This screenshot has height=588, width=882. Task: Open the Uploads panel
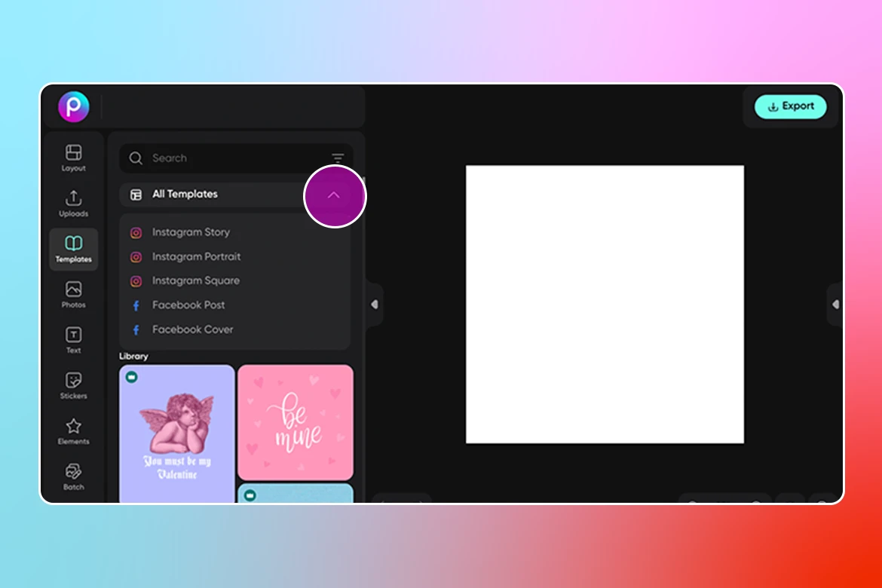point(73,204)
